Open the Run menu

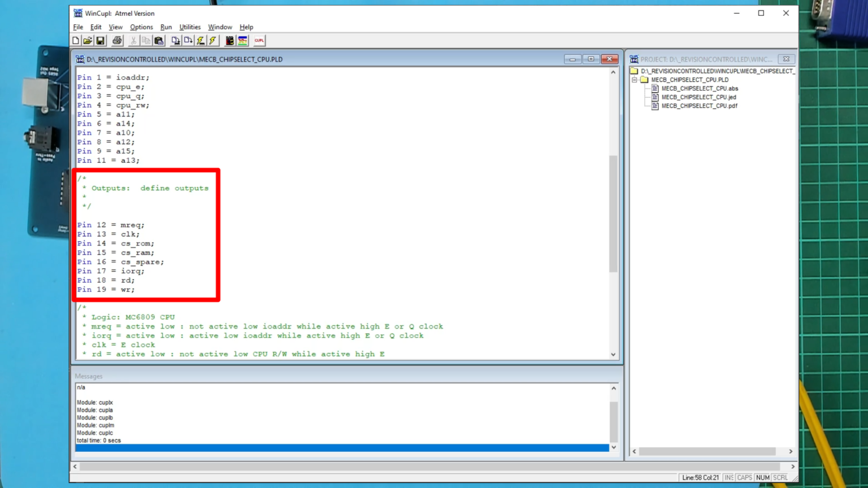click(x=166, y=27)
